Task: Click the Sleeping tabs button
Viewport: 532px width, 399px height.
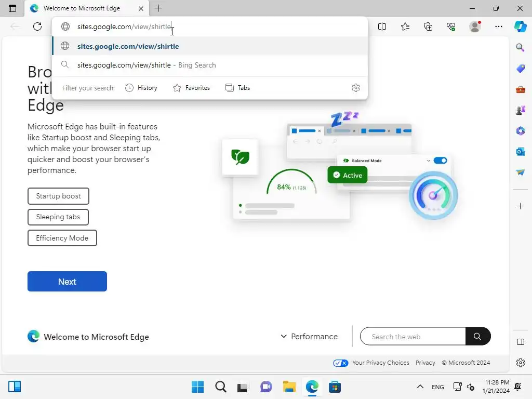Action: 58,217
